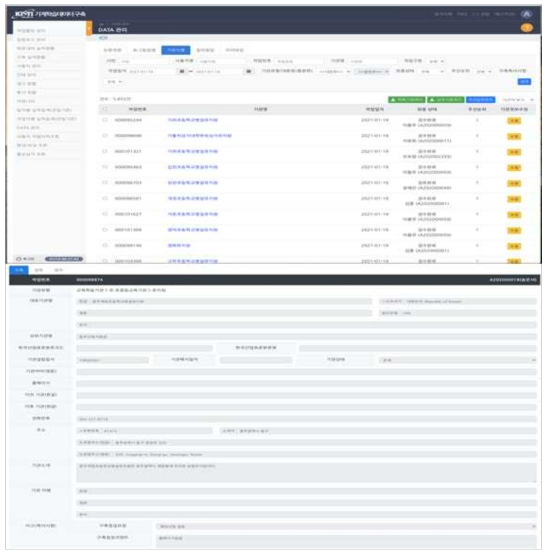Click the blue button beside the green upload buttons
Viewport: 551px width, 555px height.
(x=481, y=100)
